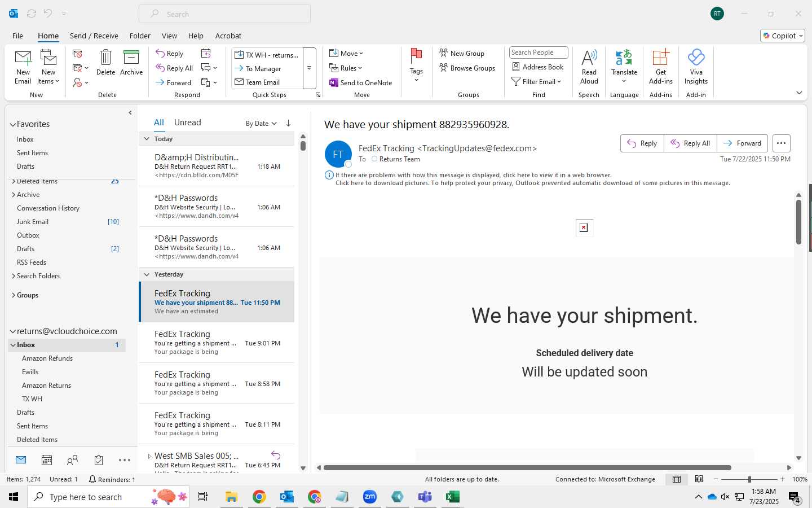Open more actions ellipsis in reading pane

[781, 143]
